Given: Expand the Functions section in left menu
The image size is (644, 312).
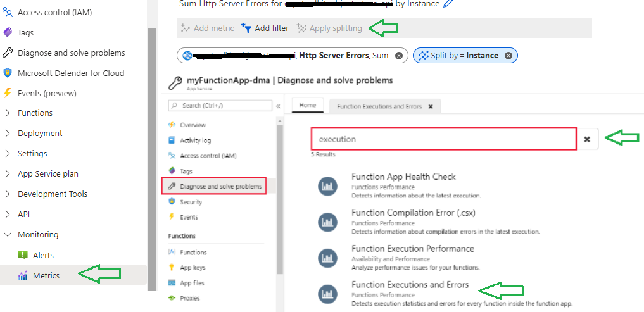Looking at the screenshot, I should [x=8, y=113].
